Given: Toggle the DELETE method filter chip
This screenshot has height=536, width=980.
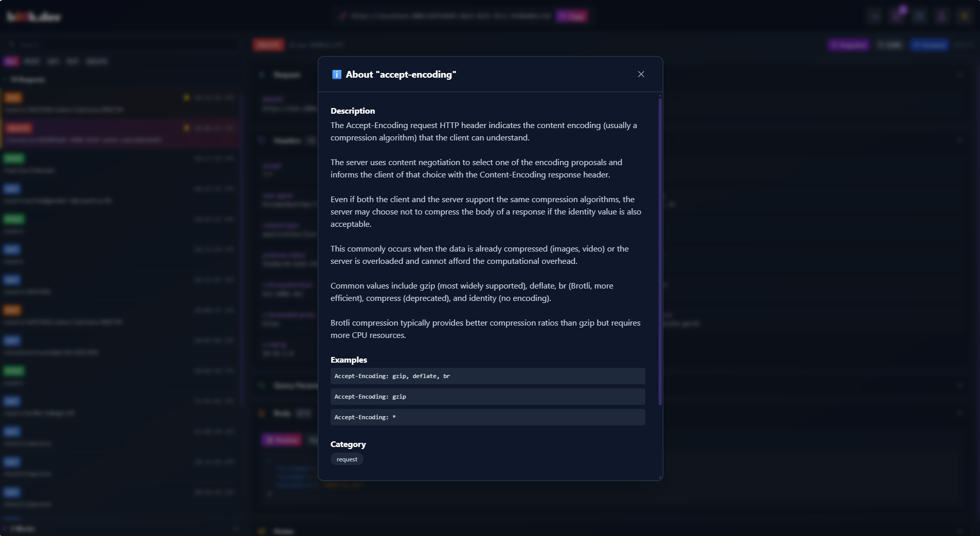Looking at the screenshot, I should [x=96, y=61].
